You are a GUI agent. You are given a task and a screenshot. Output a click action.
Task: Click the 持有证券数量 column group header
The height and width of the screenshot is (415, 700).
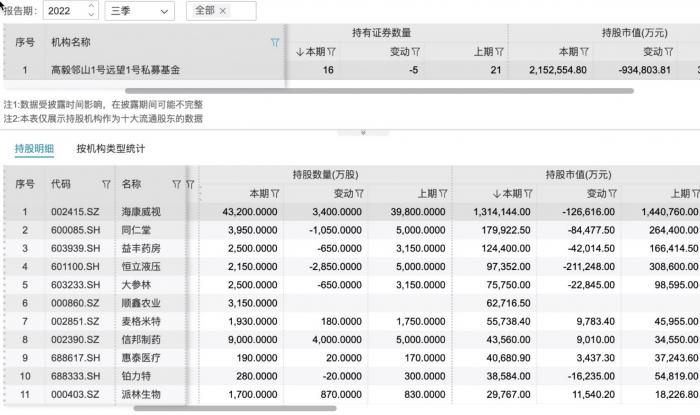tap(382, 33)
